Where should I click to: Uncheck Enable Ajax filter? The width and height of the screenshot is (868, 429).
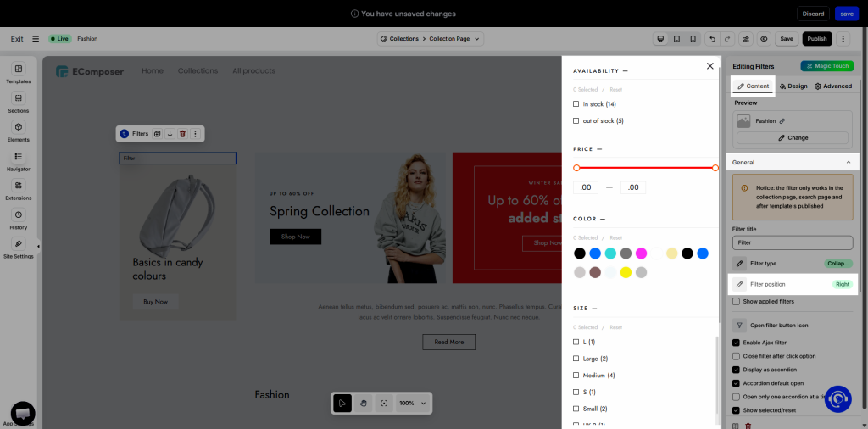(x=736, y=342)
